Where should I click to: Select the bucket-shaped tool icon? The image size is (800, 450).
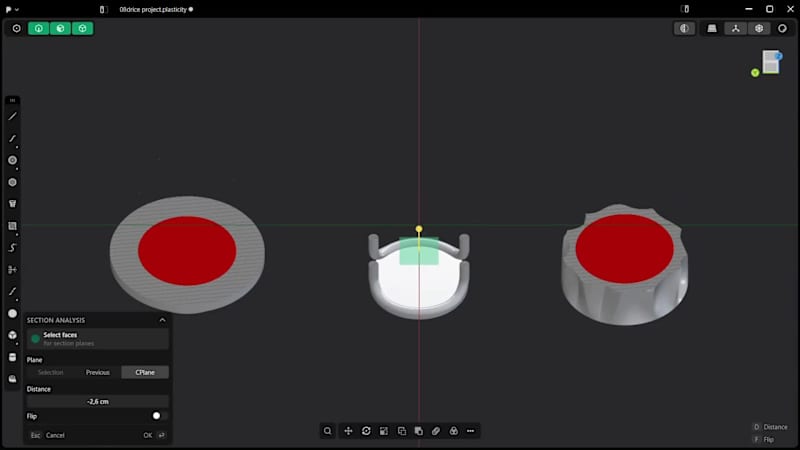coord(13,204)
